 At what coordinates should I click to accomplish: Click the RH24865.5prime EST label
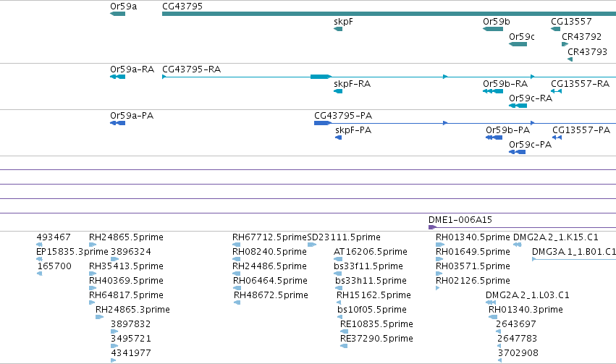126,237
